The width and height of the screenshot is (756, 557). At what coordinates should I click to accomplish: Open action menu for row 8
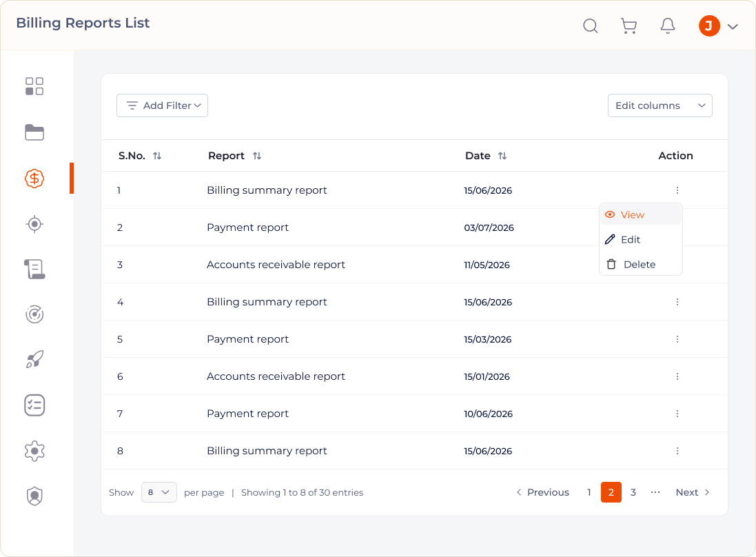coord(677,450)
